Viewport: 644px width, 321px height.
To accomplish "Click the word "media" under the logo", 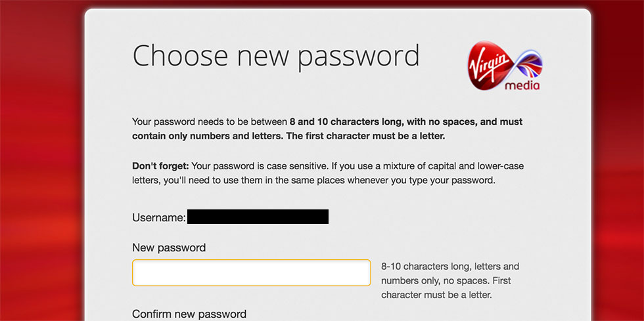I will pyautogui.click(x=522, y=86).
